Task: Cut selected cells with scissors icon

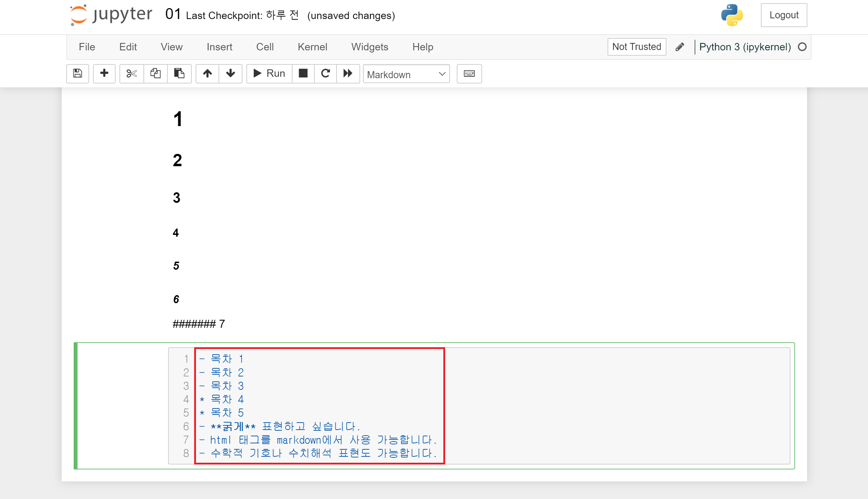Action: pos(131,73)
